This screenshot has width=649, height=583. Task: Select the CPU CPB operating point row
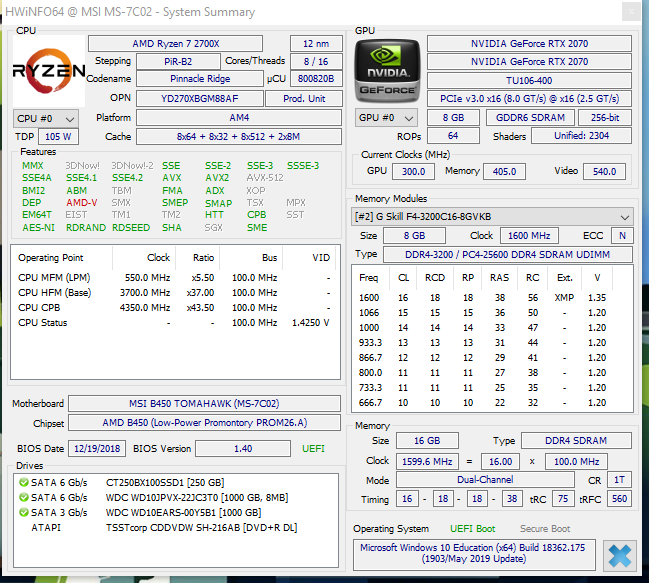point(174,307)
